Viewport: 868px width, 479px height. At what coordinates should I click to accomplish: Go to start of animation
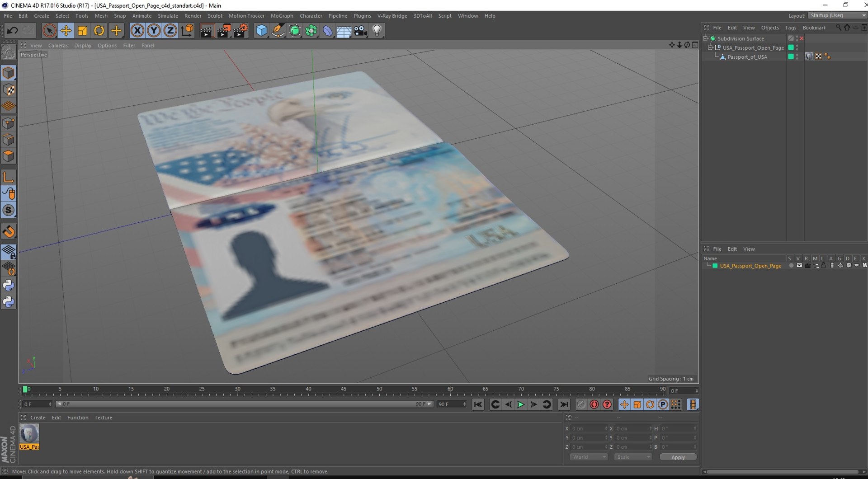coord(478,404)
